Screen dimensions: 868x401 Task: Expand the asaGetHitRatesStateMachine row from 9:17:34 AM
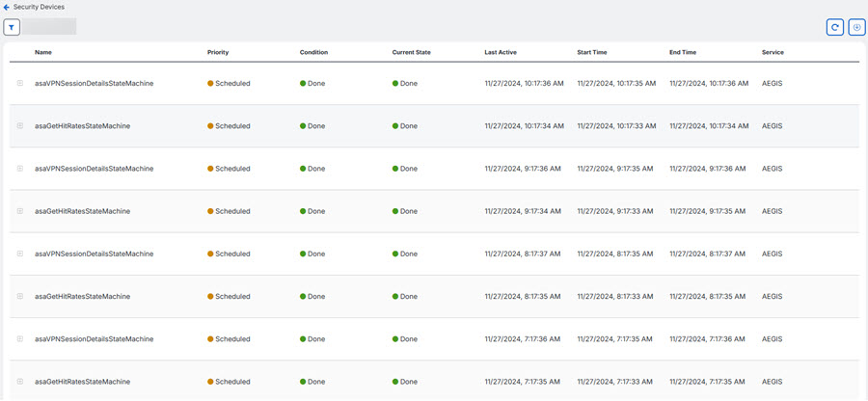(19, 211)
